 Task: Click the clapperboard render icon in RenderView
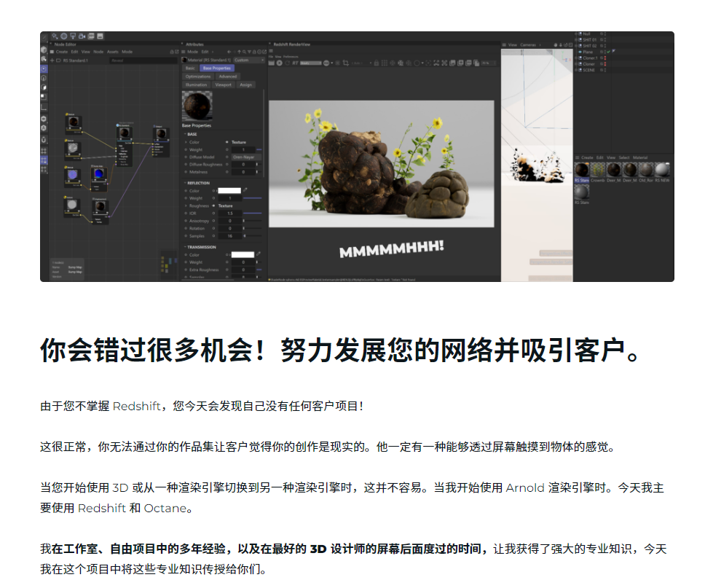[271, 63]
